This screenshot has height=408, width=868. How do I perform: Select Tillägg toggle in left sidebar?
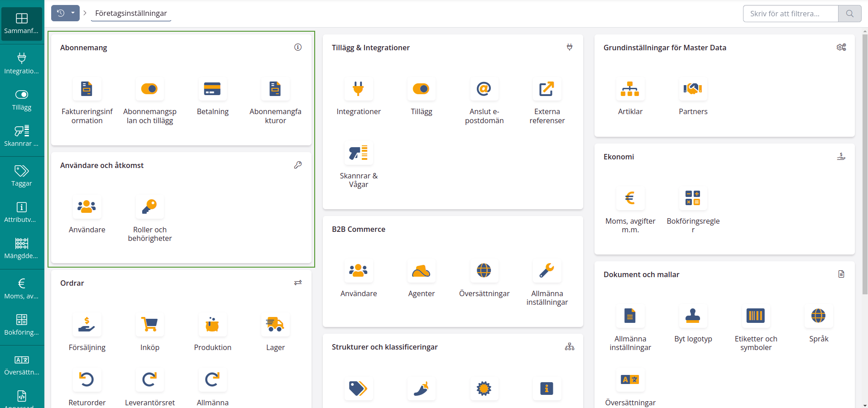point(22,100)
